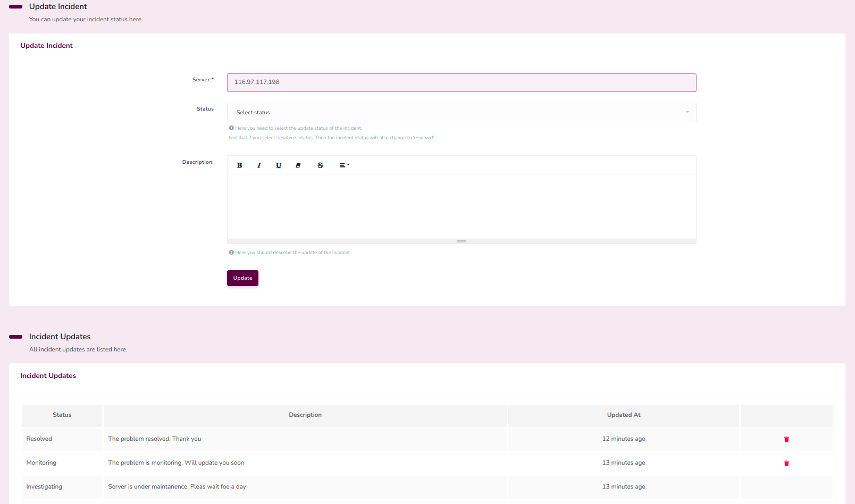Click inside the description text area
Screen dimensions: 855x504
pos(461,206)
